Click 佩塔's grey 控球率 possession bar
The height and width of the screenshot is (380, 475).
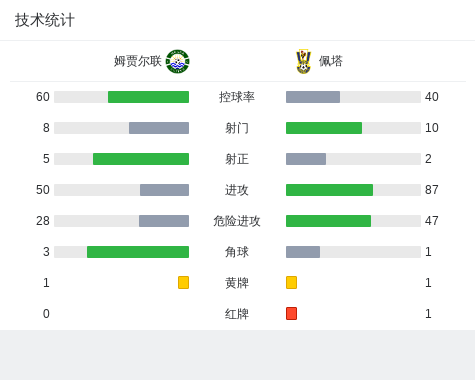(x=313, y=97)
